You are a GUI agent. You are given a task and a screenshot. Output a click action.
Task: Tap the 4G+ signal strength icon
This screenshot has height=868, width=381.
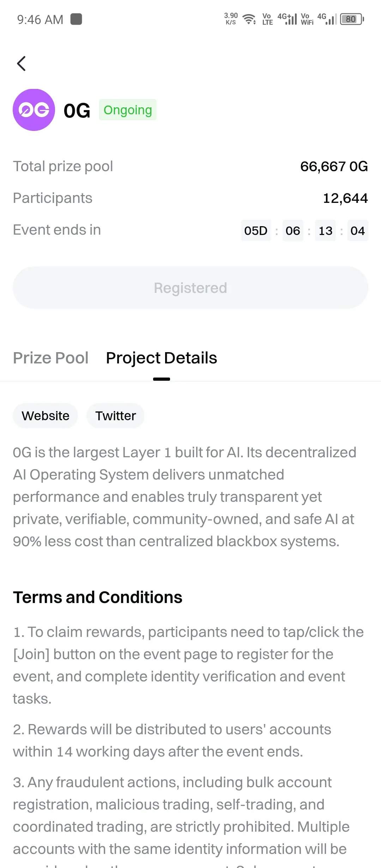tap(287, 19)
